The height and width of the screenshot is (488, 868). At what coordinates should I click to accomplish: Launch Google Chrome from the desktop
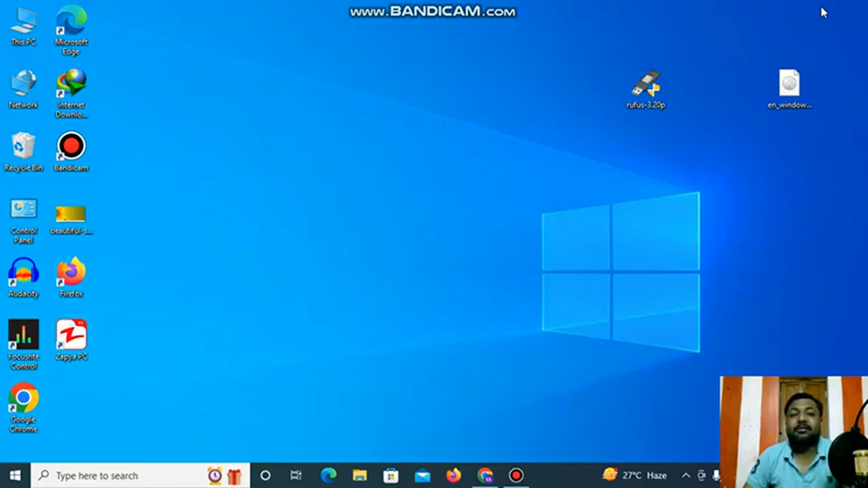click(x=24, y=398)
